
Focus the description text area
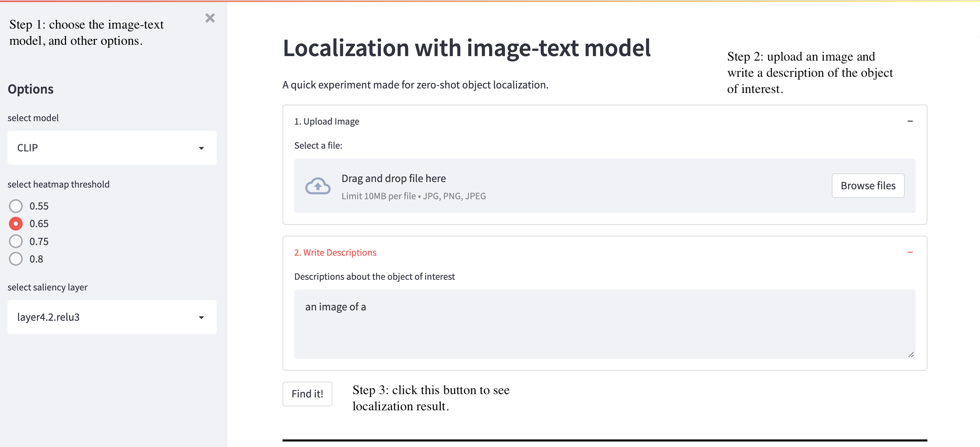[x=605, y=324]
